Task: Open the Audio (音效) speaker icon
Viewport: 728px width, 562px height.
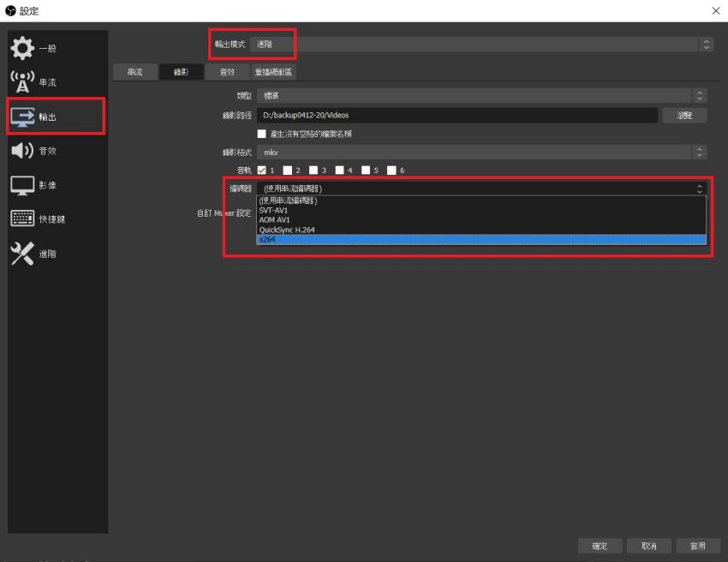Action: pos(22,151)
